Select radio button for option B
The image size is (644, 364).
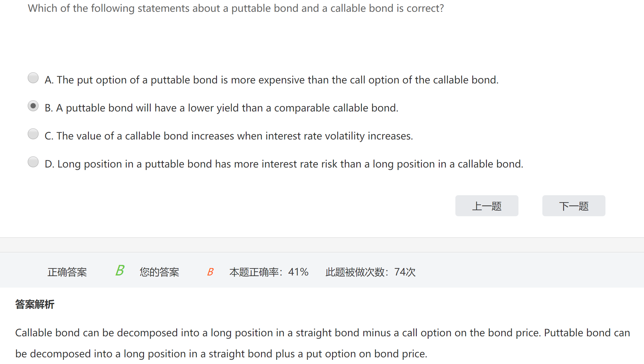pyautogui.click(x=33, y=106)
